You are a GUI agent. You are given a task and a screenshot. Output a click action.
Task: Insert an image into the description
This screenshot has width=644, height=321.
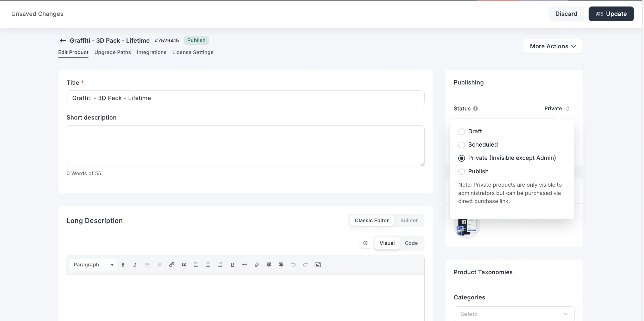[x=317, y=265]
